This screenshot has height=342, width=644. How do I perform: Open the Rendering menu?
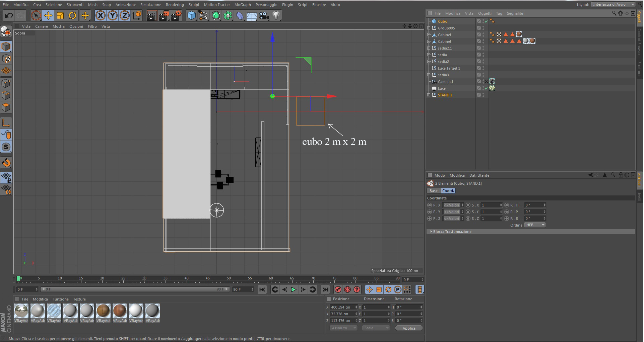tap(175, 5)
